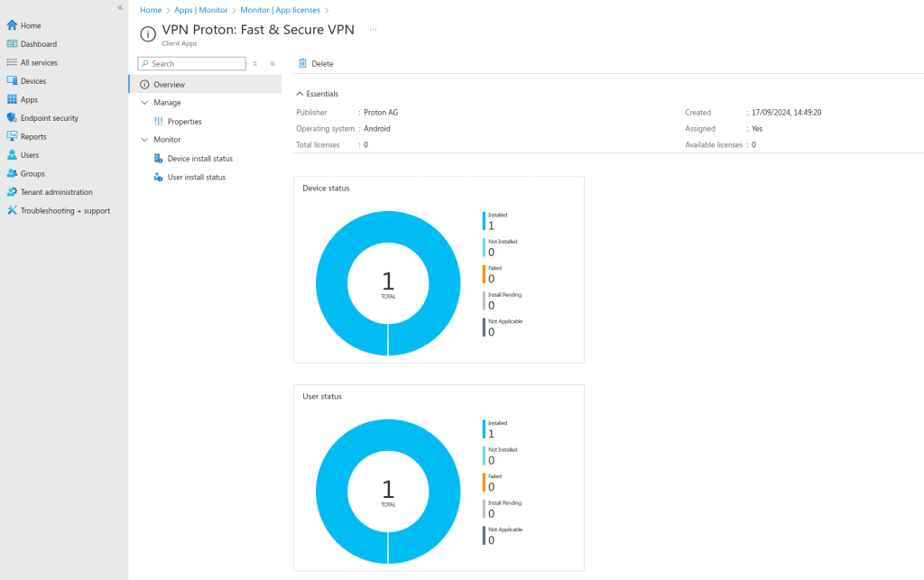
Task: Open the ellipsis more options next to title
Action: [373, 30]
